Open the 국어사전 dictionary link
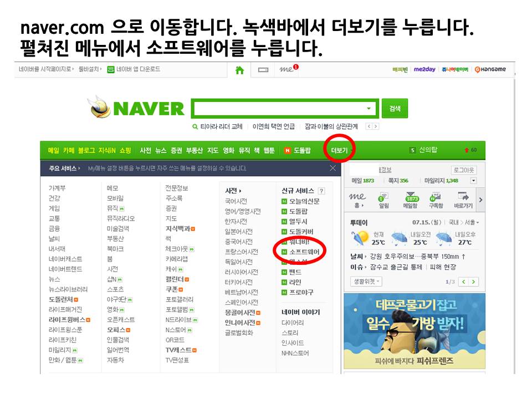Image resolution: width=532 pixels, height=399 pixels. click(x=236, y=201)
